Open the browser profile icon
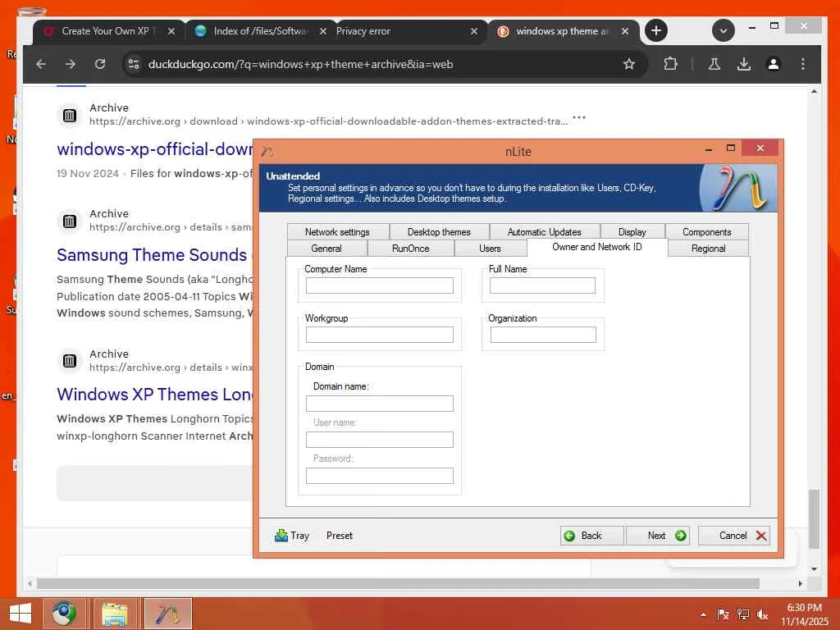This screenshot has height=630, width=840. coord(773,64)
